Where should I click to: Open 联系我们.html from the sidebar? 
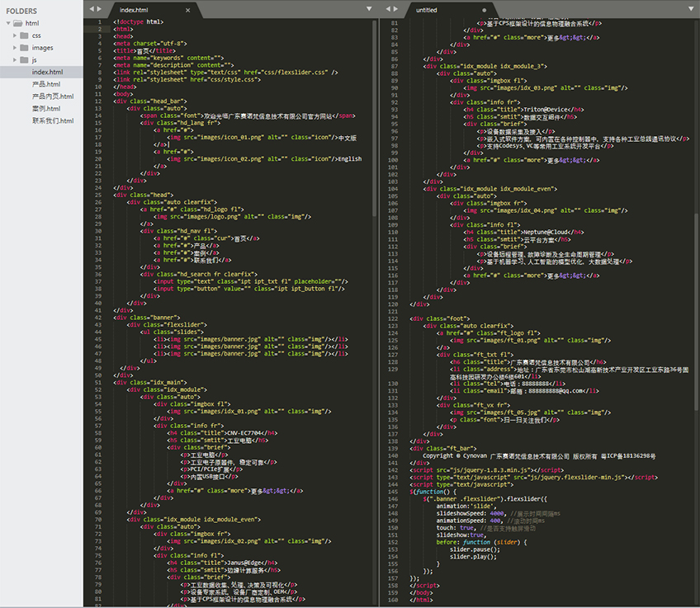click(x=53, y=120)
